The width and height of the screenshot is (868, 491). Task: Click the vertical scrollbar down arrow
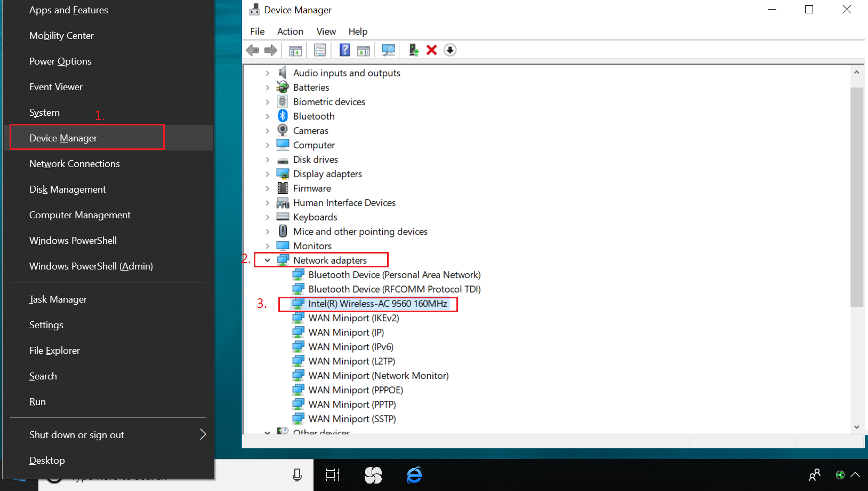coord(857,427)
